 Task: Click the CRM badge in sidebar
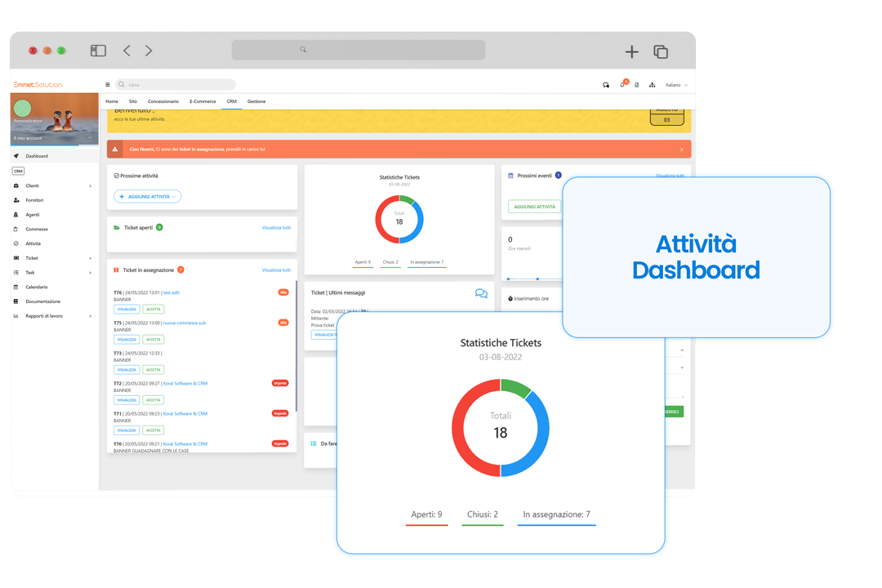(18, 171)
